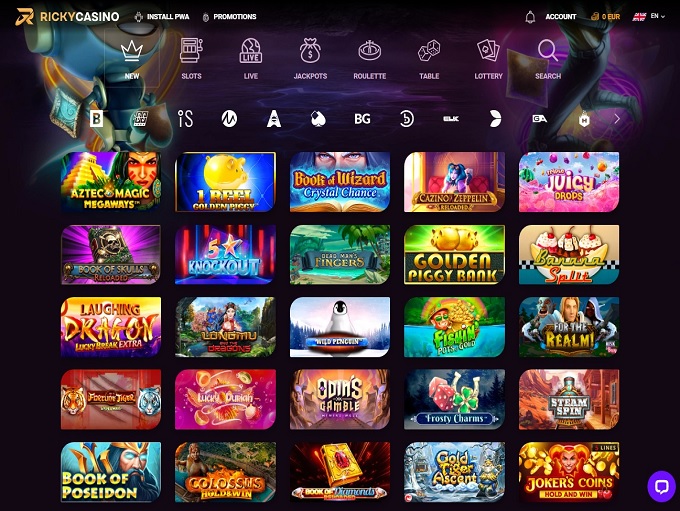Click the Search magnifier icon

(x=548, y=50)
